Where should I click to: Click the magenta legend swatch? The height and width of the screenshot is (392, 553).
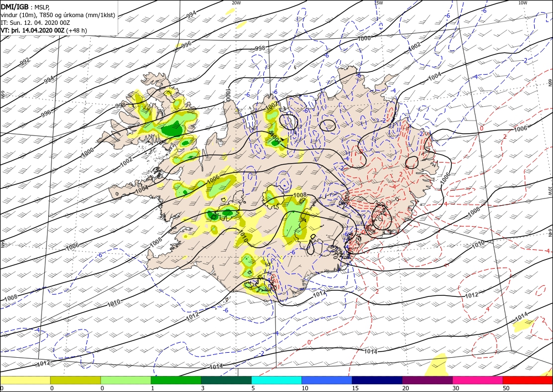(x=478, y=380)
